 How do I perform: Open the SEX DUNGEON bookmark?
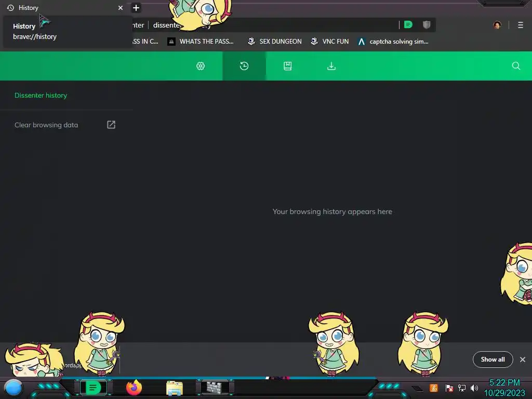coord(274,42)
